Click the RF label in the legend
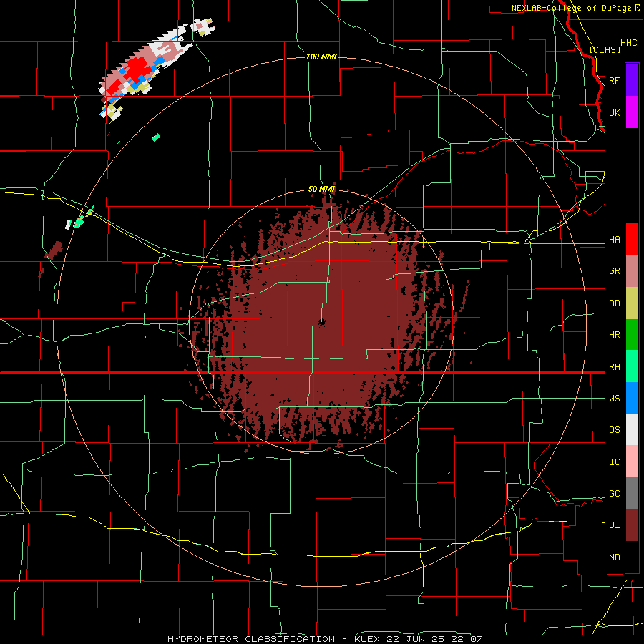 [614, 80]
